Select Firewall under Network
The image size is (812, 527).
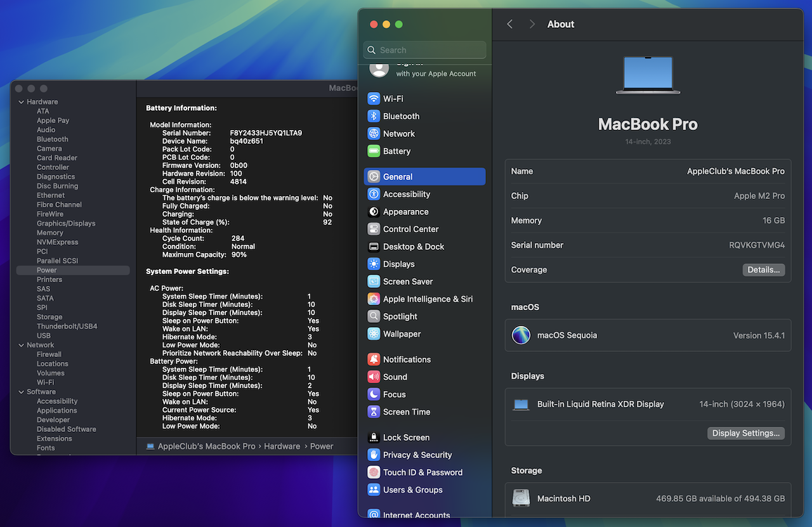click(x=49, y=355)
